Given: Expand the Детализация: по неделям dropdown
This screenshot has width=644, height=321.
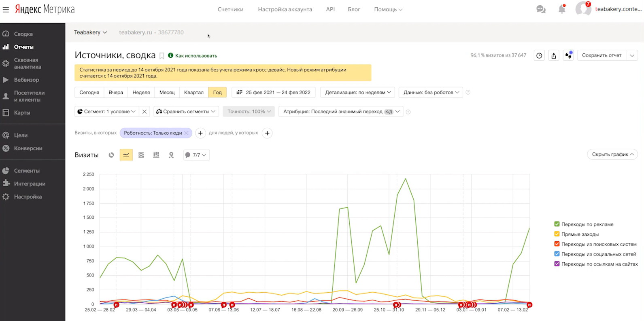Looking at the screenshot, I should [x=358, y=93].
